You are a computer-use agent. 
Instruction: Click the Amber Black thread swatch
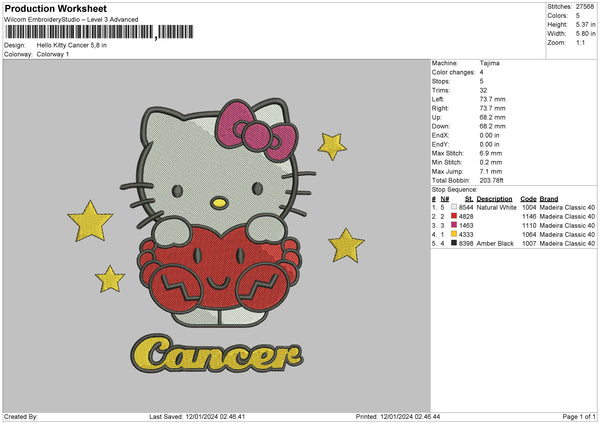(x=454, y=243)
